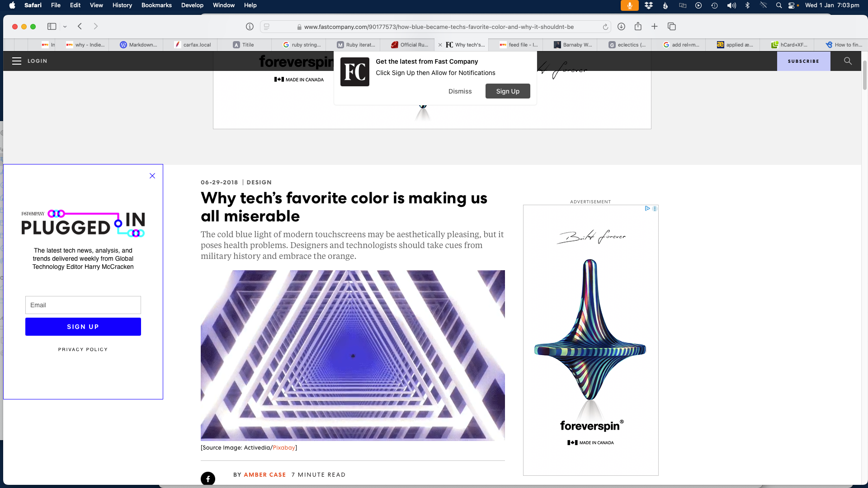
Task: Click Sign Up in the notification prompt
Action: point(507,91)
